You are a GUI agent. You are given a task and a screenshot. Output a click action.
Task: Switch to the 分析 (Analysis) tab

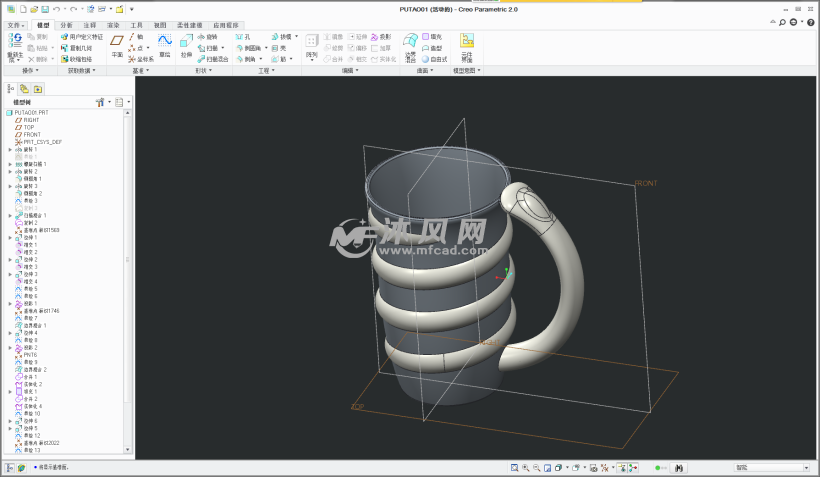coord(66,24)
